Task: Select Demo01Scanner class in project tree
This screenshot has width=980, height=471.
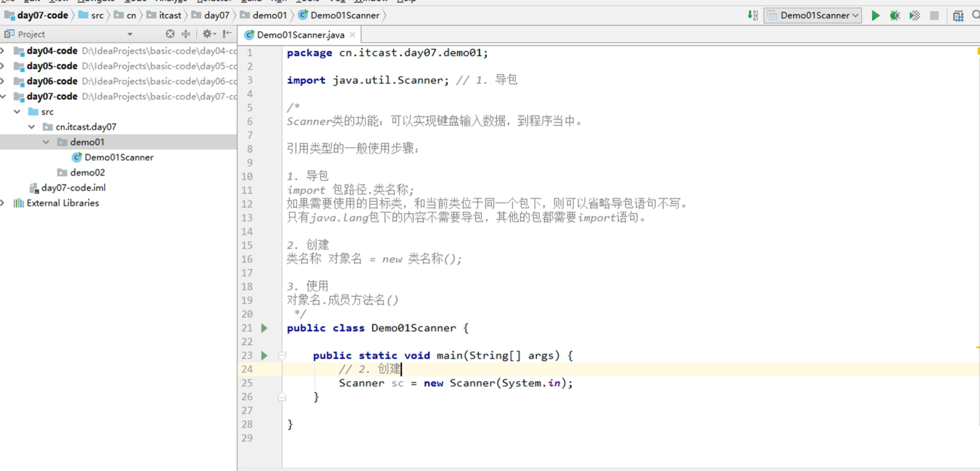Action: point(119,157)
